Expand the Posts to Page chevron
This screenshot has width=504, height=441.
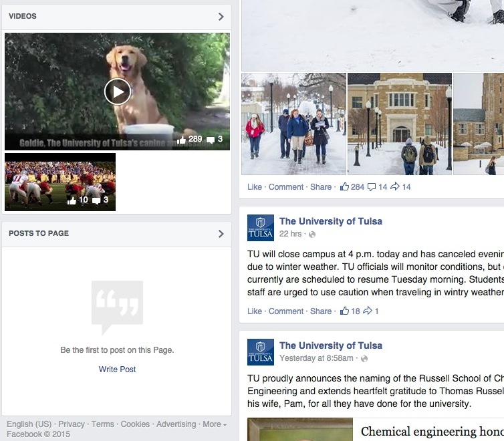point(221,234)
